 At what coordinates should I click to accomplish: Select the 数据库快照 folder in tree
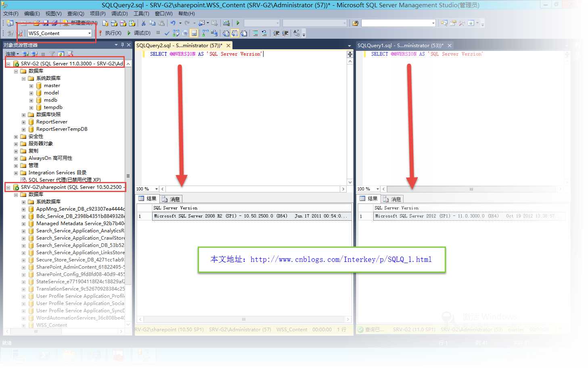click(x=48, y=115)
